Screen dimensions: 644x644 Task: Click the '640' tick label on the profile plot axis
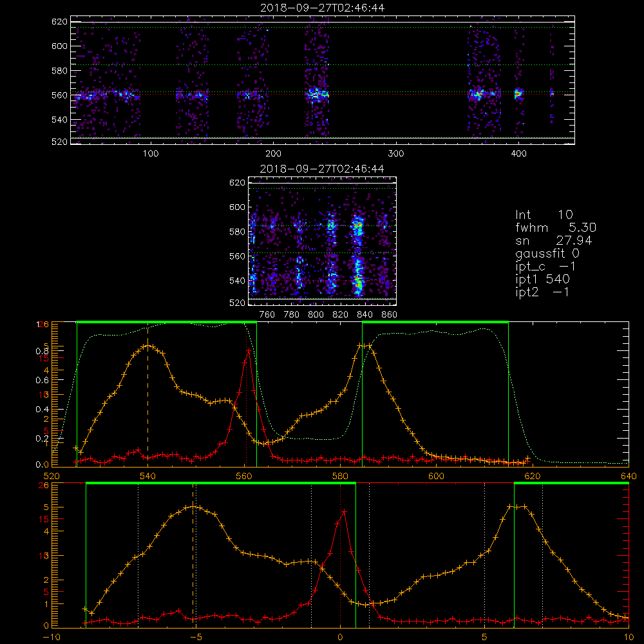(x=629, y=476)
